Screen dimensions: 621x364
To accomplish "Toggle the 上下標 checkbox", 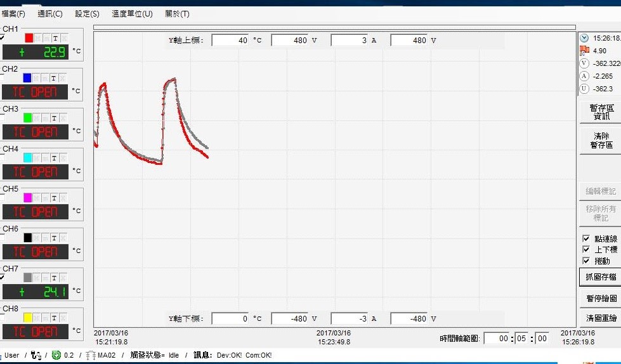I will click(586, 249).
